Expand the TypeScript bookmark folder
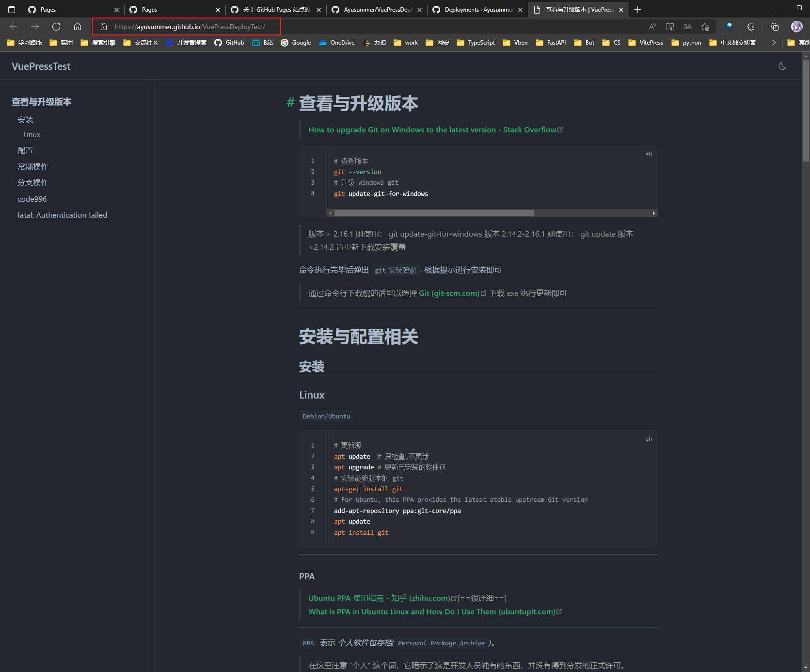The image size is (810, 672). pyautogui.click(x=476, y=43)
